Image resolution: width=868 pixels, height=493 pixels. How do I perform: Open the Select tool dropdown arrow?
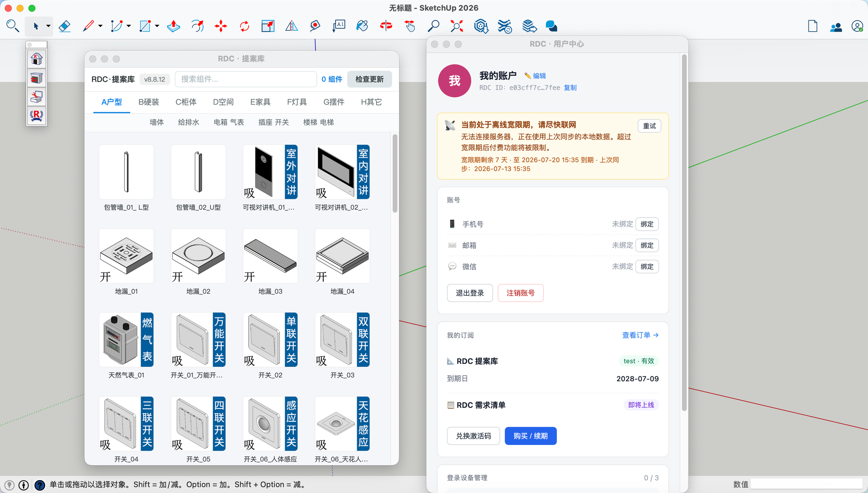48,26
